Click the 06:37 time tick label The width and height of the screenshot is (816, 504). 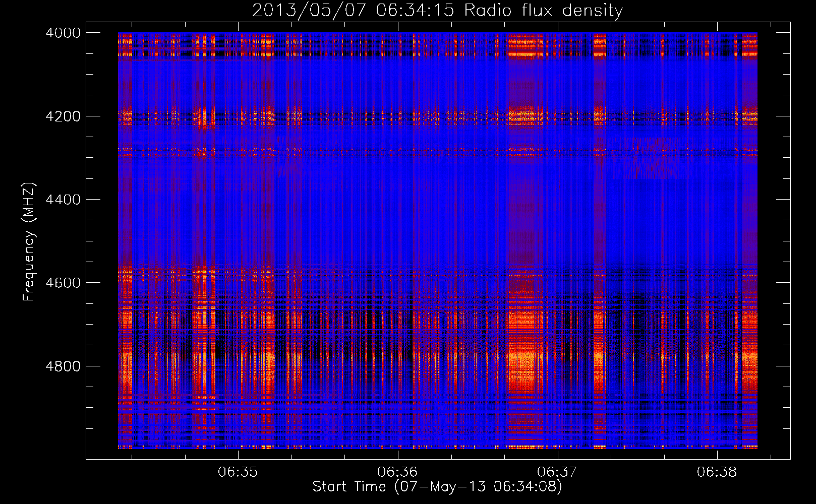[557, 472]
